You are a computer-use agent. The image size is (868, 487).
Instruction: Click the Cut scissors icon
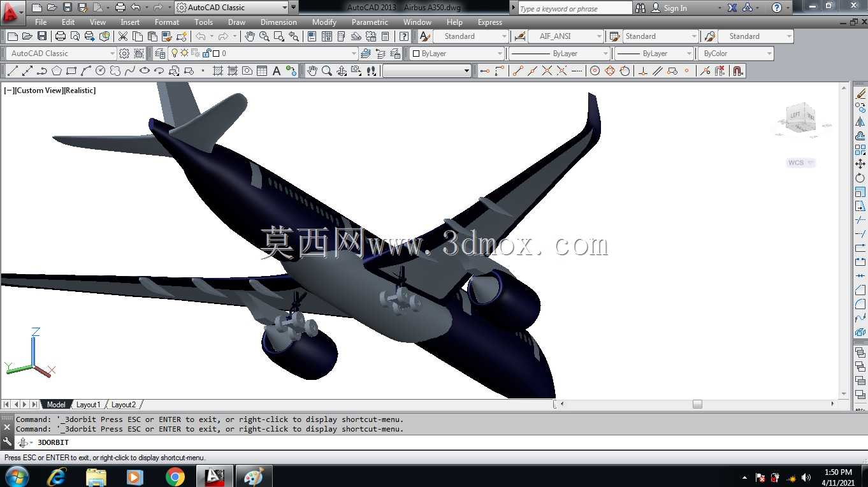pyautogui.click(x=122, y=36)
